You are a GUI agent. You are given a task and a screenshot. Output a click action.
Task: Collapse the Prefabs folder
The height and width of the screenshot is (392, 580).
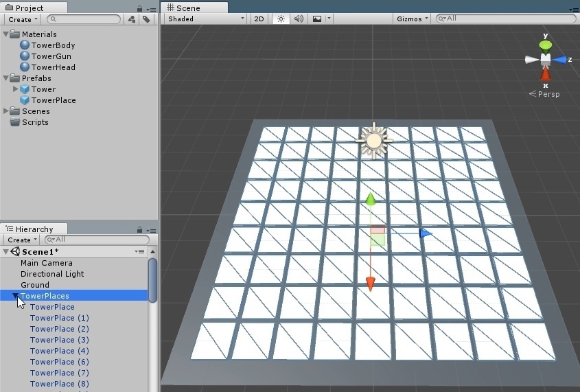coord(5,78)
